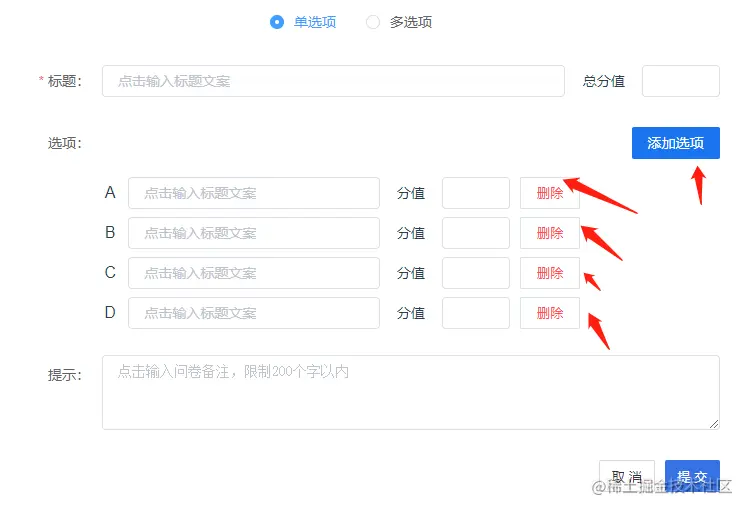This screenshot has height=511, width=748.
Task: Submit the form with 提交 button
Action: tap(692, 476)
